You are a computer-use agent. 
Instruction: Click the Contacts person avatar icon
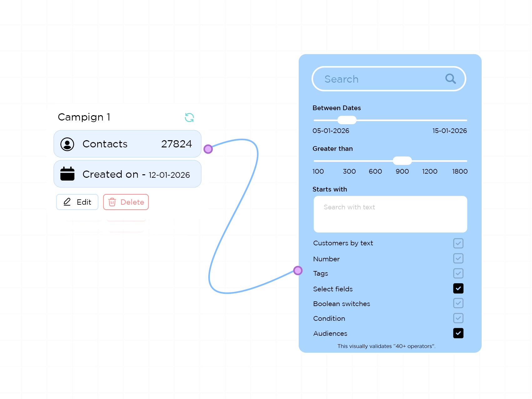[x=67, y=144]
